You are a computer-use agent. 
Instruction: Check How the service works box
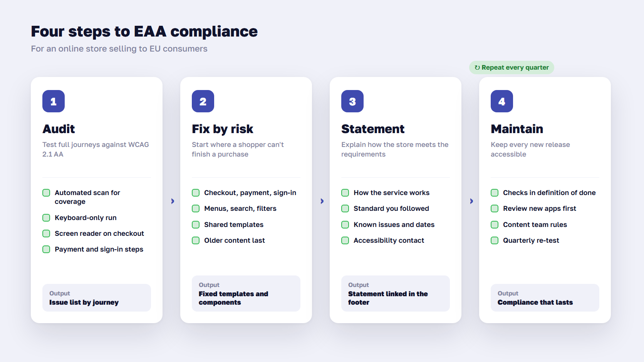(x=345, y=193)
